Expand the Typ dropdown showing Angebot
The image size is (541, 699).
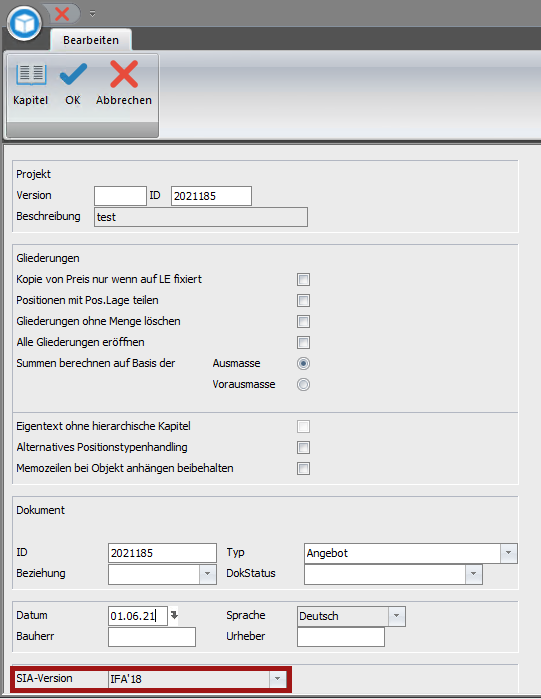point(508,553)
